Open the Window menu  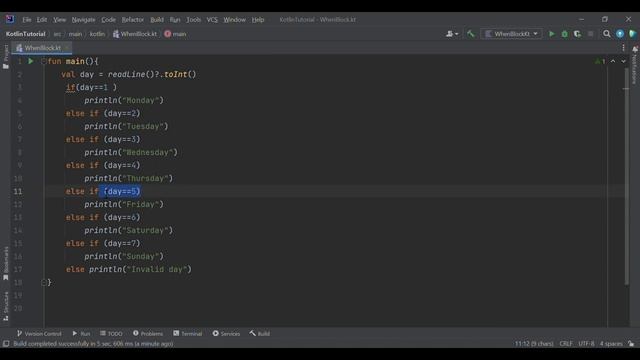point(234,20)
